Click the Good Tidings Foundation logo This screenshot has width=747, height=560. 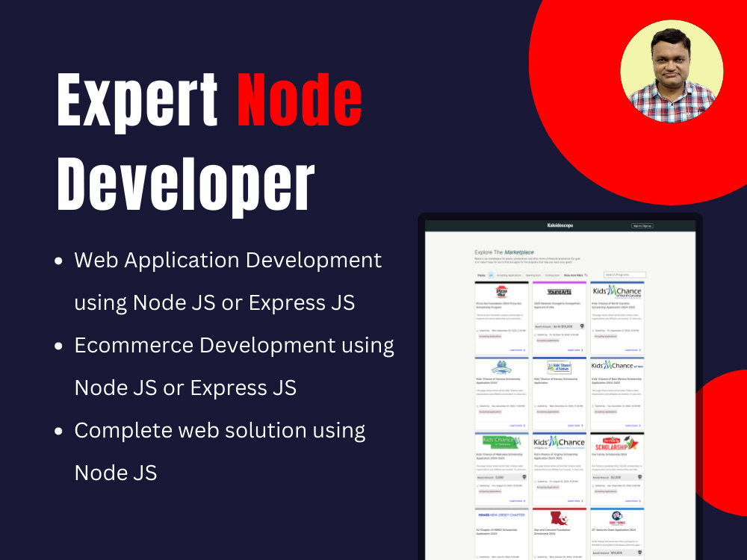617,518
